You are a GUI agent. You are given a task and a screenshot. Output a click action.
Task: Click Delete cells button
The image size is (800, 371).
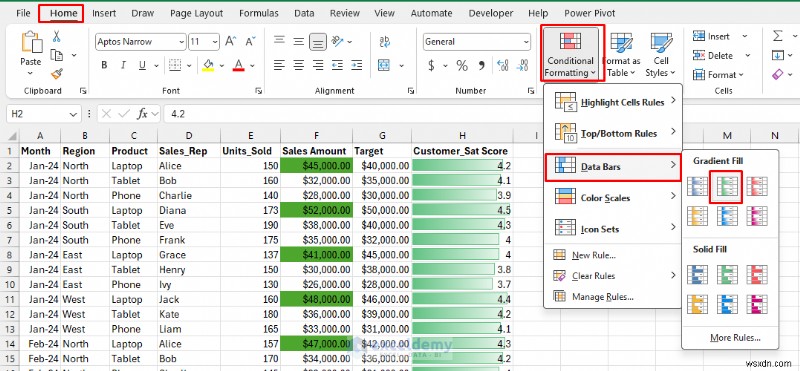721,56
